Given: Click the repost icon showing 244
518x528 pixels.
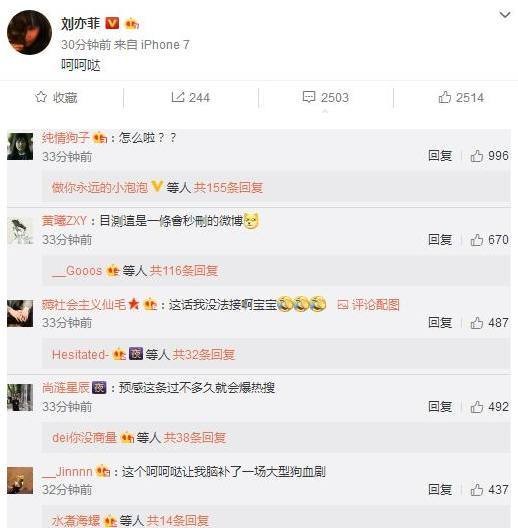Looking at the screenshot, I should (x=177, y=97).
